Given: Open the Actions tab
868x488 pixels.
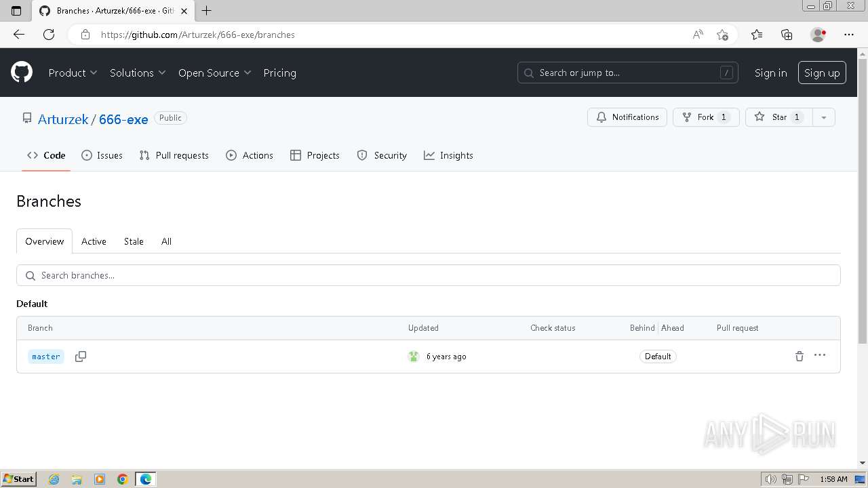Looking at the screenshot, I should point(250,155).
